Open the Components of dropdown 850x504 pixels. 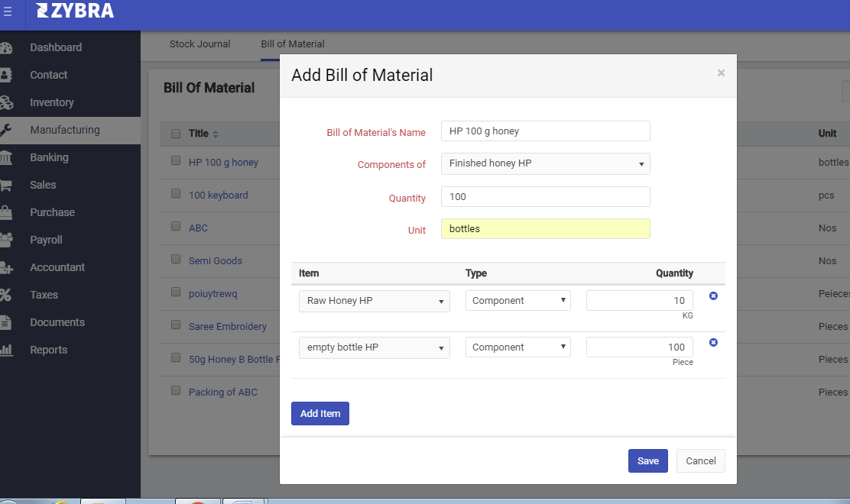tap(545, 163)
